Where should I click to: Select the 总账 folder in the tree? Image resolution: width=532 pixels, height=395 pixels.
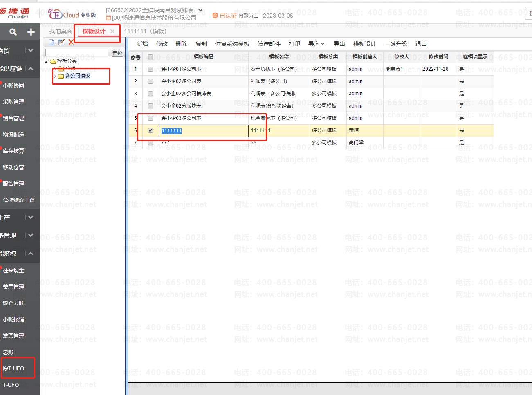click(70, 68)
